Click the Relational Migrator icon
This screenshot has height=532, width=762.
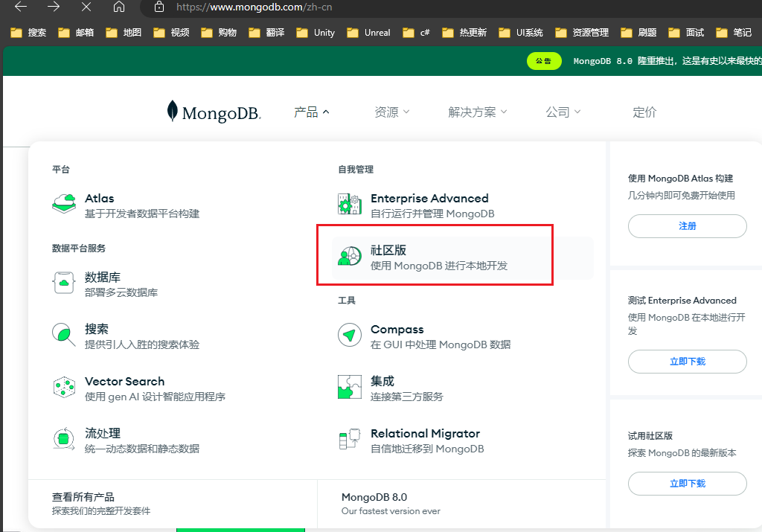click(x=350, y=440)
